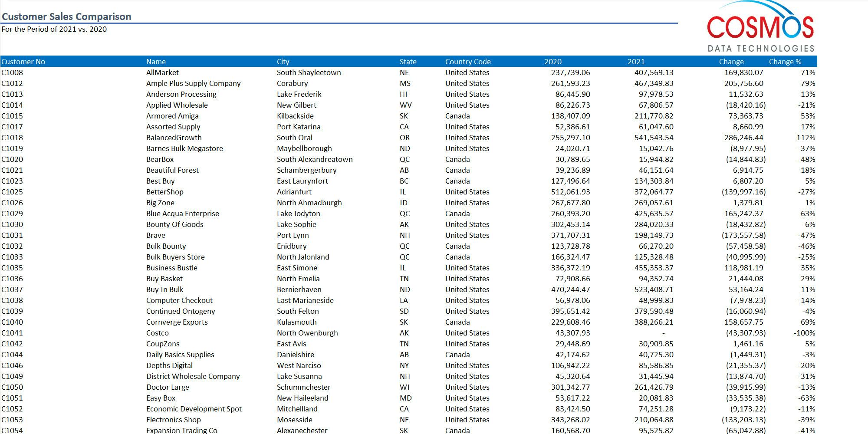The image size is (868, 434).
Task: Click the Canada entry for Armored Amiga
Action: click(457, 116)
